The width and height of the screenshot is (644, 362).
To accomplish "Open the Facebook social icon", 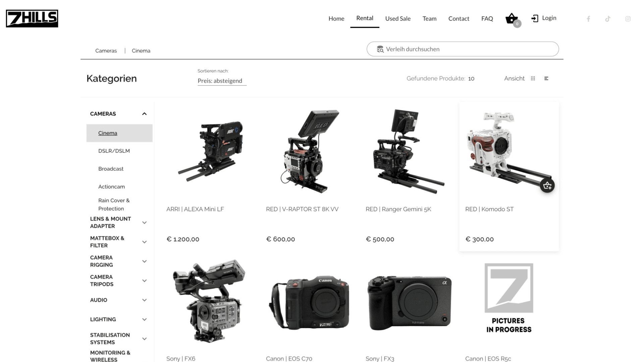I will 588,19.
